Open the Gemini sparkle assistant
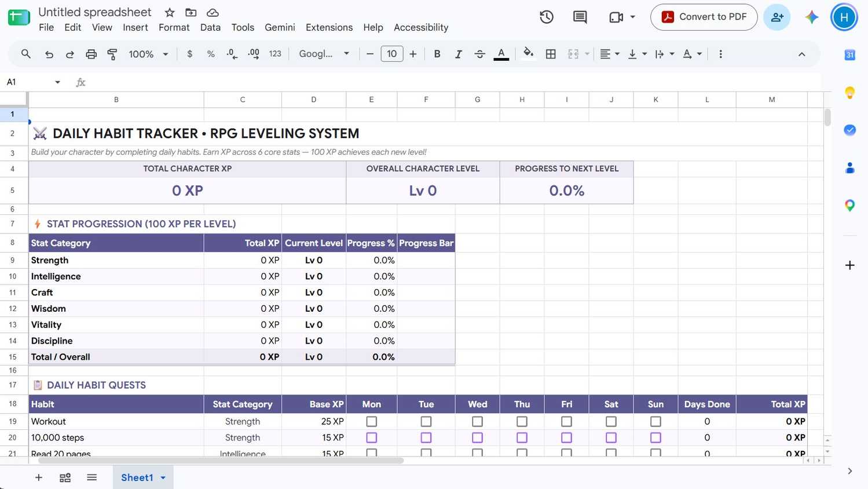This screenshot has width=868, height=489. tap(812, 17)
